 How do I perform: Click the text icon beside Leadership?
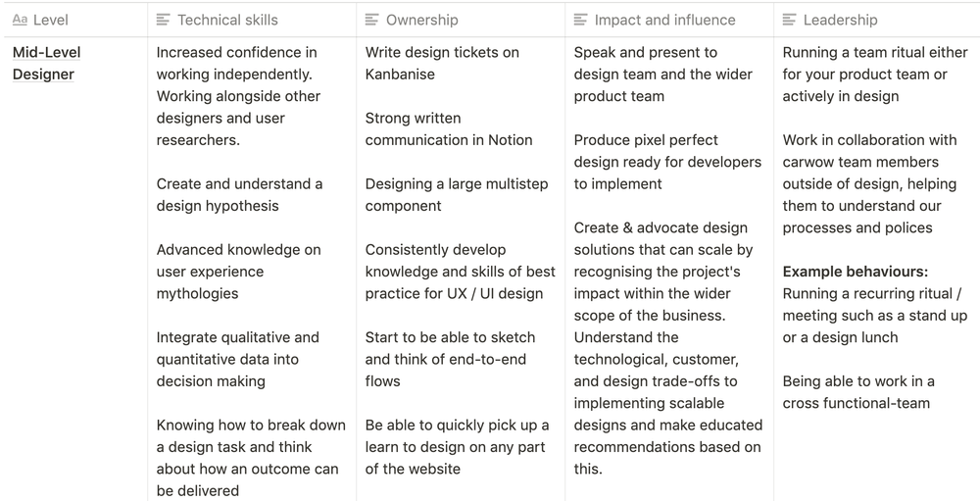click(x=789, y=20)
